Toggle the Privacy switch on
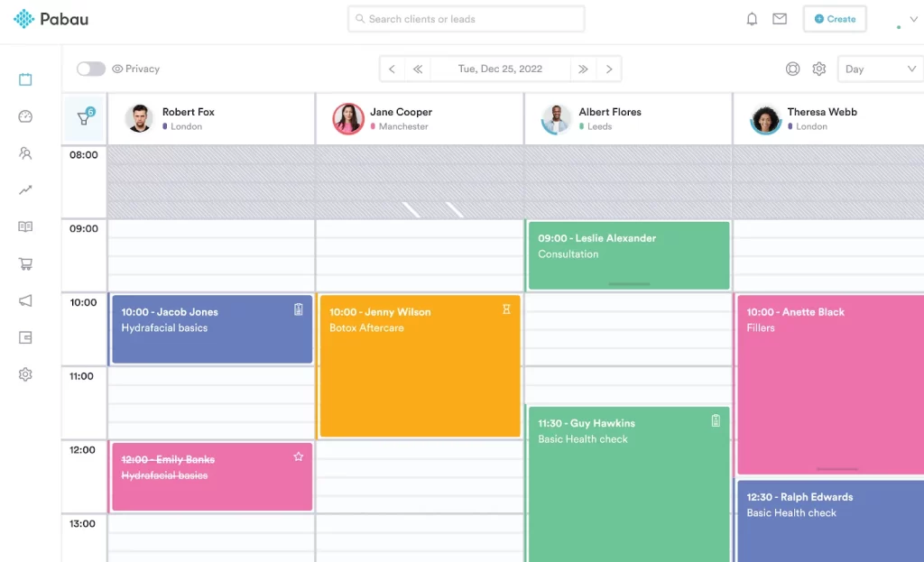The image size is (924, 562). tap(89, 69)
